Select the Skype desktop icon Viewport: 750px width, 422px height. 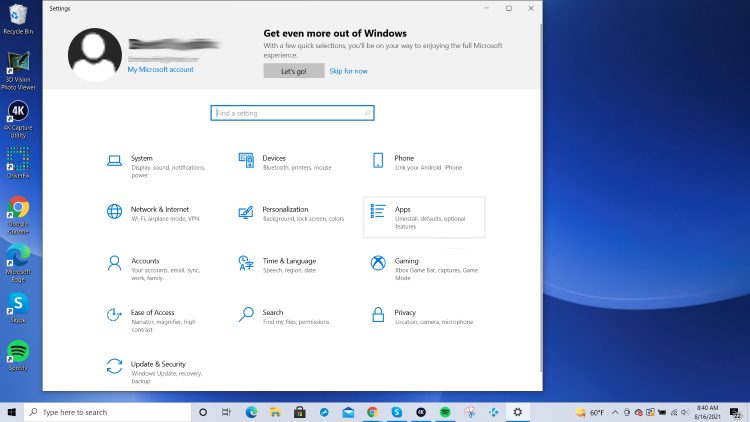point(18,309)
